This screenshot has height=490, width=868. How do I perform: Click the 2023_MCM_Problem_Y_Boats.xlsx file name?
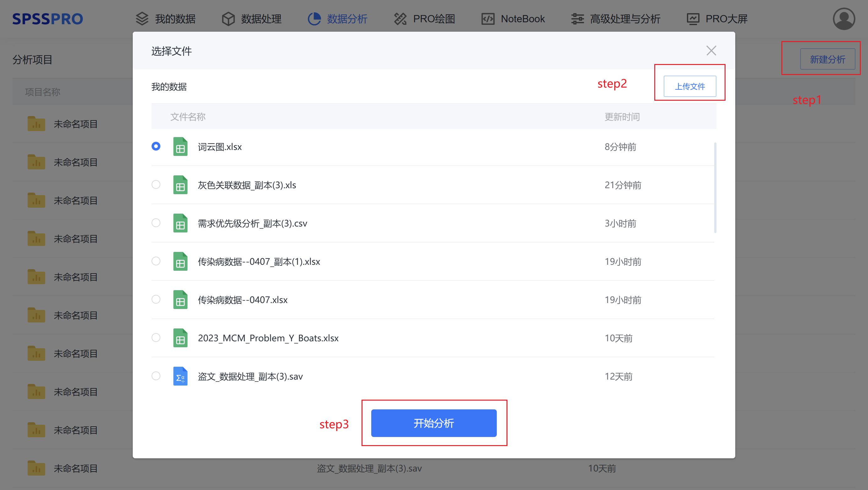tap(268, 338)
